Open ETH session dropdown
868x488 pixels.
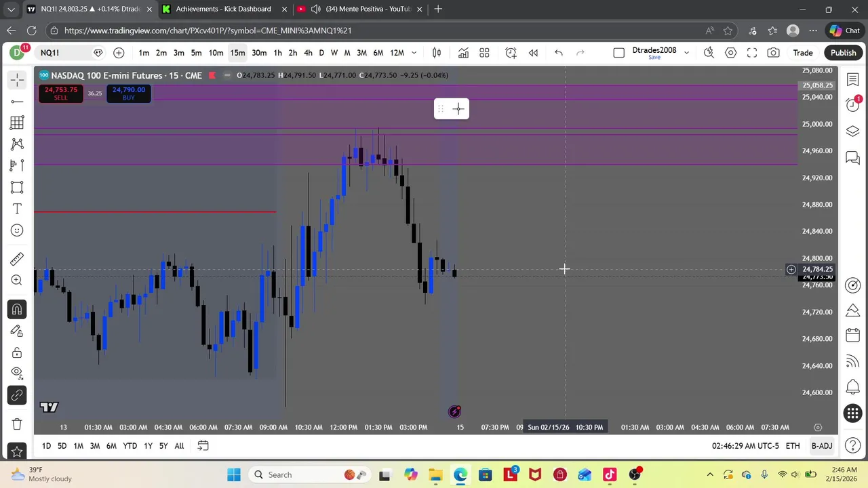click(793, 446)
